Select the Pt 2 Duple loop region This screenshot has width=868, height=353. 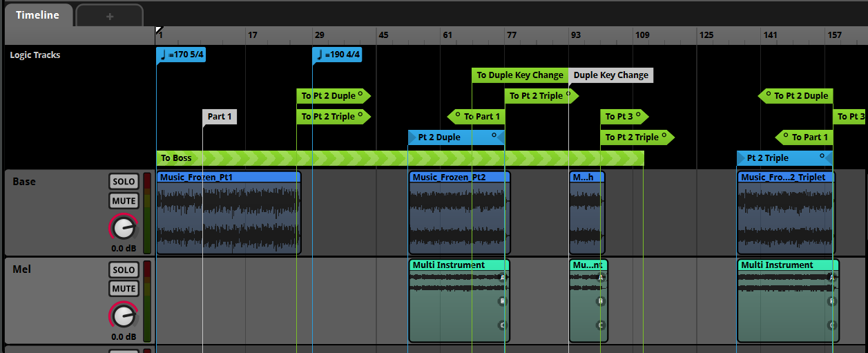point(456,137)
